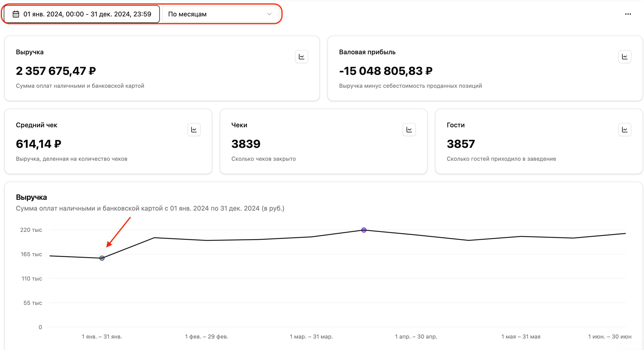Click the Чеки count 3839
Image resolution: width=644 pixels, height=350 pixels.
click(246, 144)
